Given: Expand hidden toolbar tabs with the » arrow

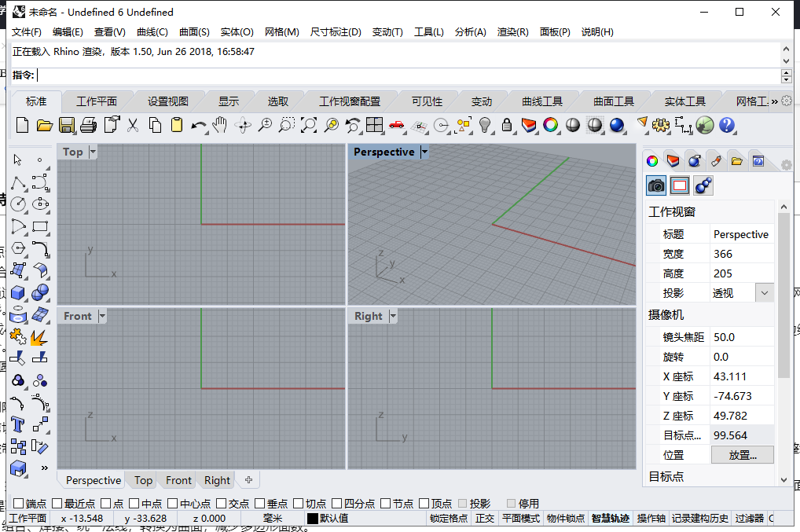Looking at the screenshot, I should click(775, 101).
